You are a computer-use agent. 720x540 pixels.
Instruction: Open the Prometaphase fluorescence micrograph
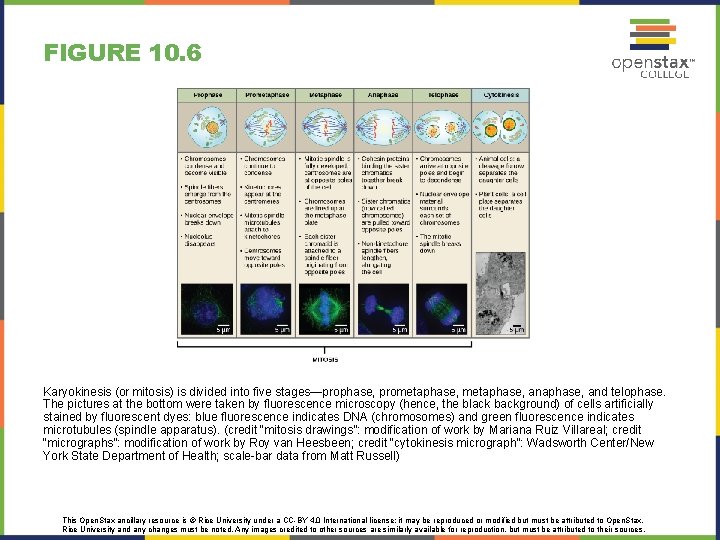click(x=265, y=309)
